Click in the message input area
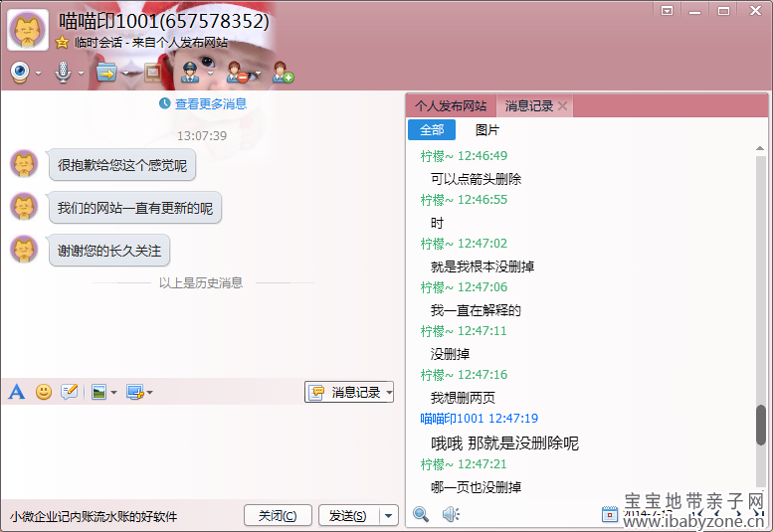 click(202, 450)
